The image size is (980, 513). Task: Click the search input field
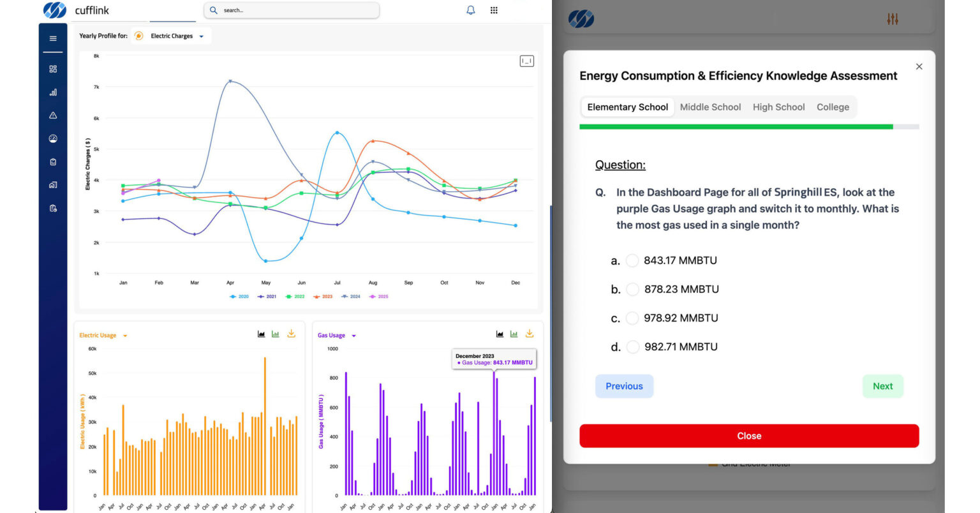292,10
